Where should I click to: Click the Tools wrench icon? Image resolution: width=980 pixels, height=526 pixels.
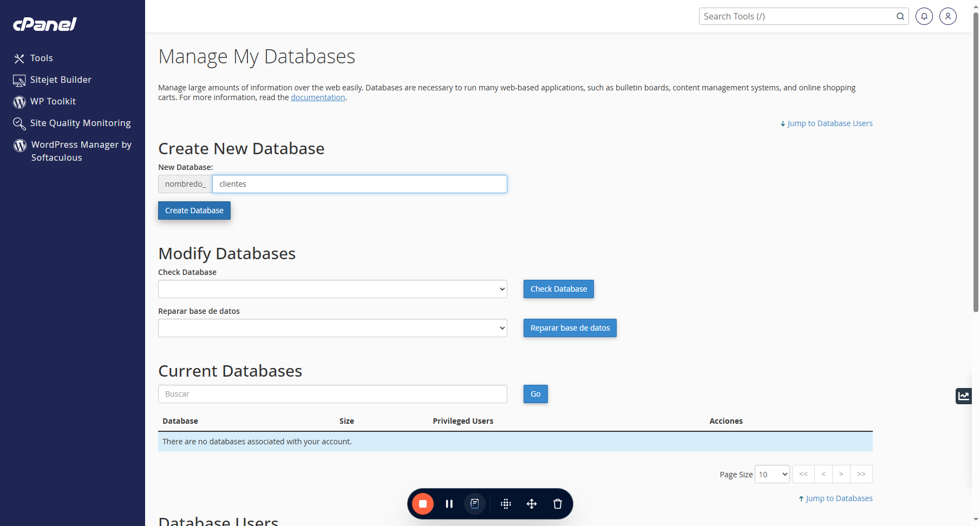click(19, 58)
